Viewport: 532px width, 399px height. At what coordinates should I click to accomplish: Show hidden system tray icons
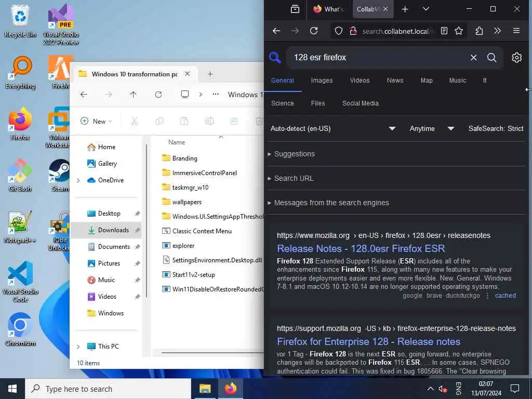[430, 389]
